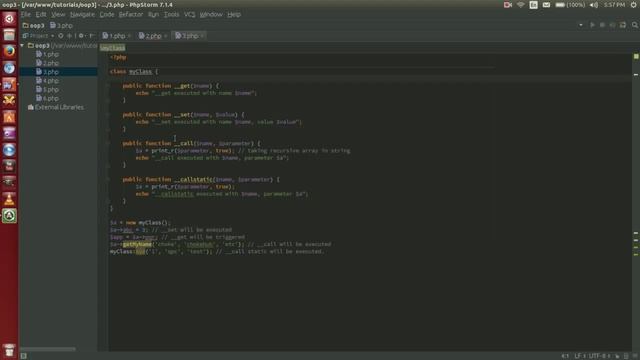Click the myClass class name in code
The width and height of the screenshot is (640, 360).
[x=140, y=72]
